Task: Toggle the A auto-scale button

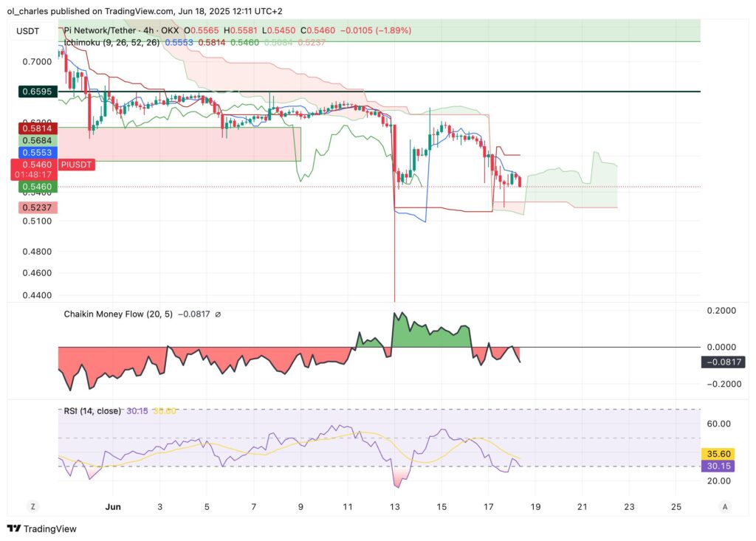Action: (725, 506)
